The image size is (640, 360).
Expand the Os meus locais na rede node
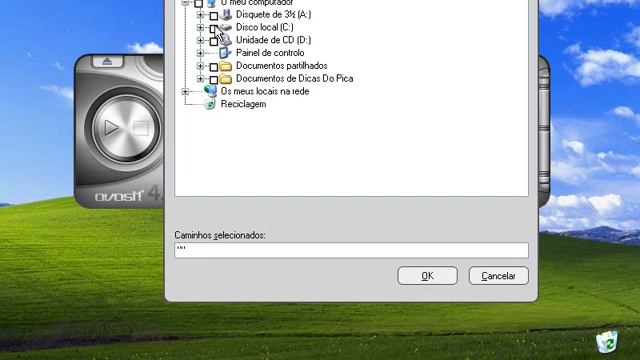[x=185, y=91]
